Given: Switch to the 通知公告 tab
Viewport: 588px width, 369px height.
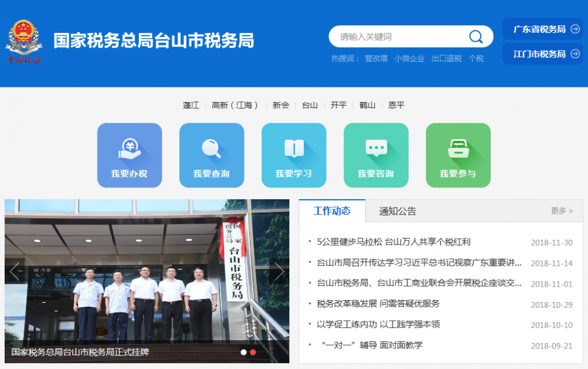Looking at the screenshot, I should [x=397, y=212].
